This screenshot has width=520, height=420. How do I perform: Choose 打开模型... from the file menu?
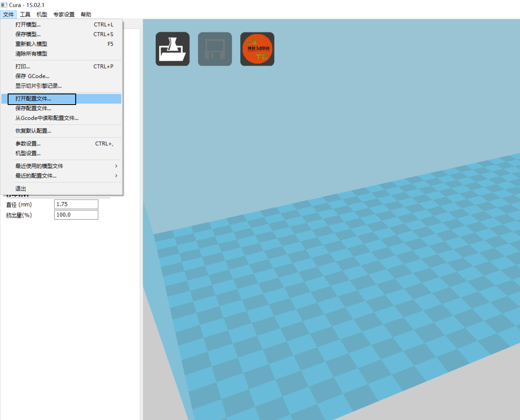click(61, 24)
